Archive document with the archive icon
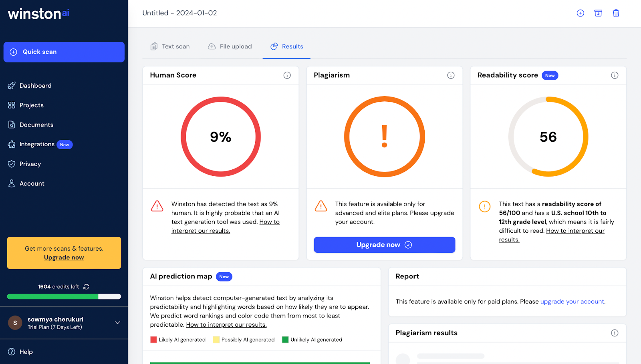This screenshot has height=364, width=641. coord(598,13)
